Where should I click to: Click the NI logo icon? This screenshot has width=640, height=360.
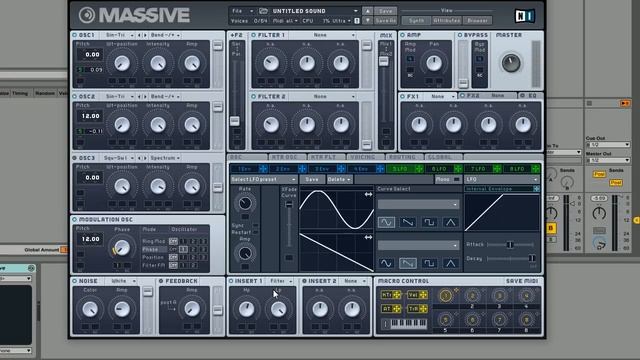(x=524, y=16)
